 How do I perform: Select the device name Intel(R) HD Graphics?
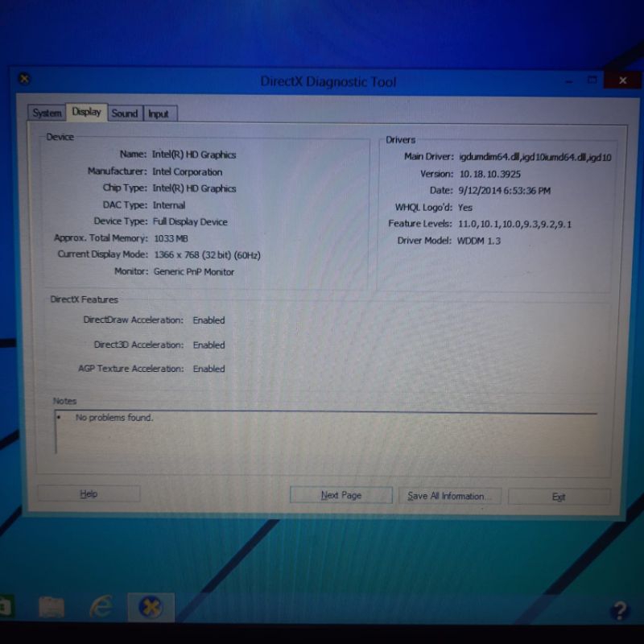click(194, 155)
